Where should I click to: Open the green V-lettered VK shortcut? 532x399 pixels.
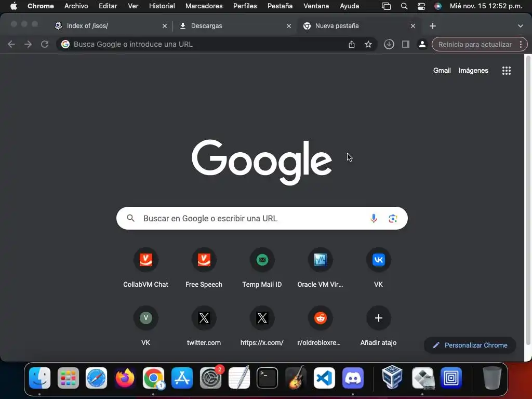click(145, 326)
